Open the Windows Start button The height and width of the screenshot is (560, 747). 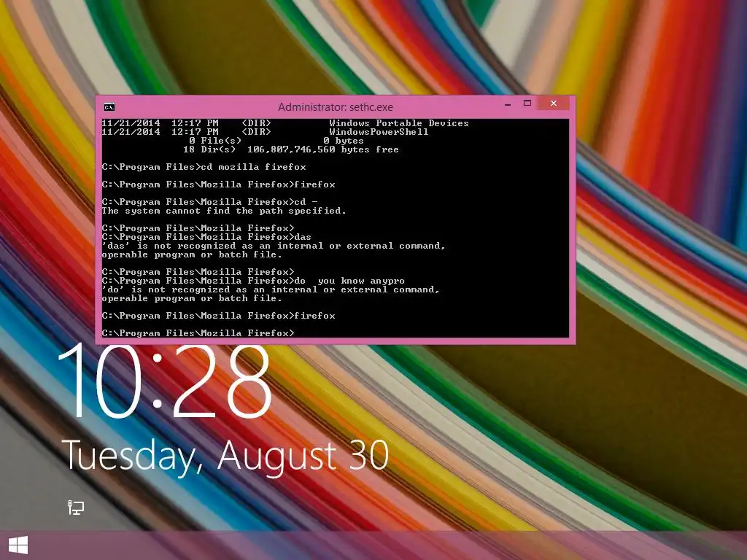(18, 545)
